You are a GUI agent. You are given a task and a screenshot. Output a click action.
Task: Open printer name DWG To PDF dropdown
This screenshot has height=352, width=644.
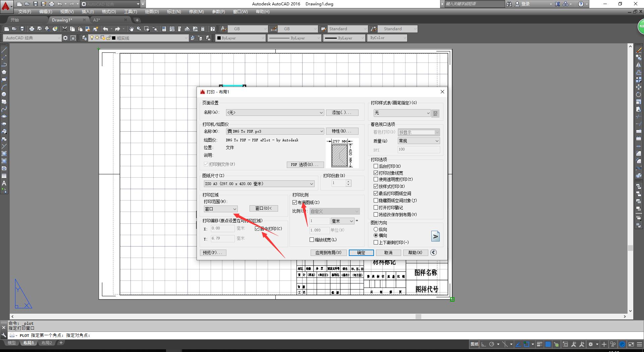click(275, 131)
